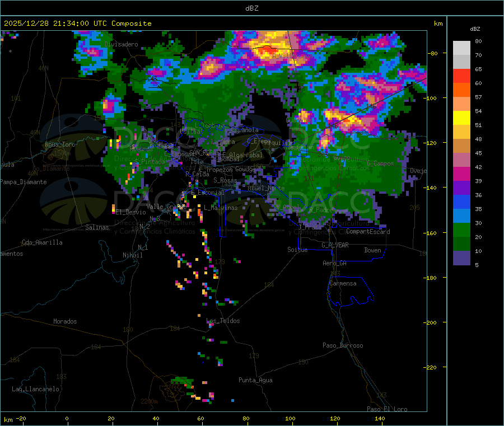Select the Salinas map label
This screenshot has height=426, width=504.
[97, 227]
